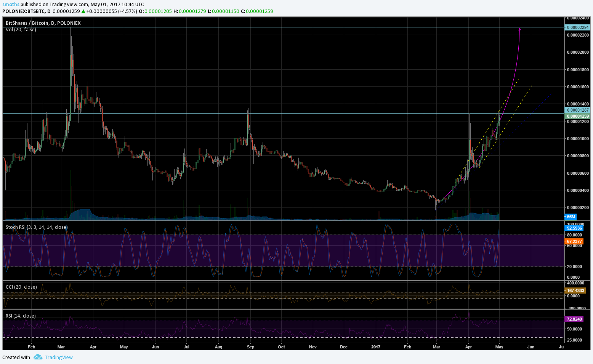Click the 80.0000 Stoch RSI axis tick
Viewport: 593px width, 364px height.
coord(574,235)
